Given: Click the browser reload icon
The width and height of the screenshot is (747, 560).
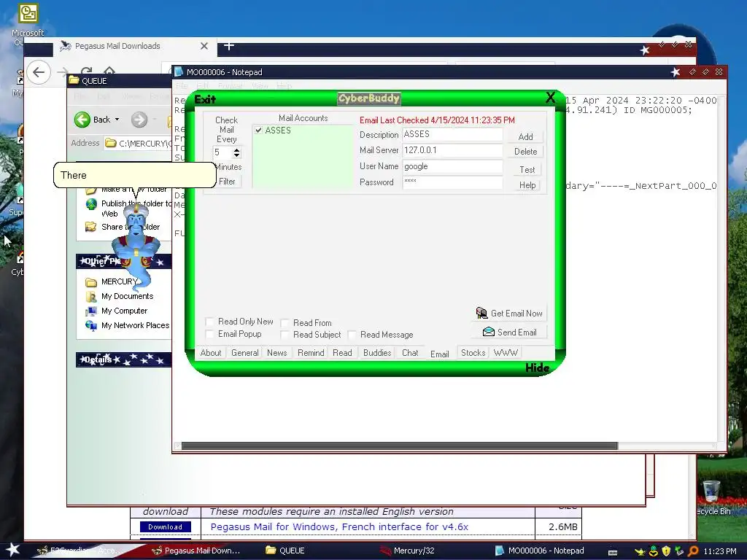Looking at the screenshot, I should tap(86, 72).
